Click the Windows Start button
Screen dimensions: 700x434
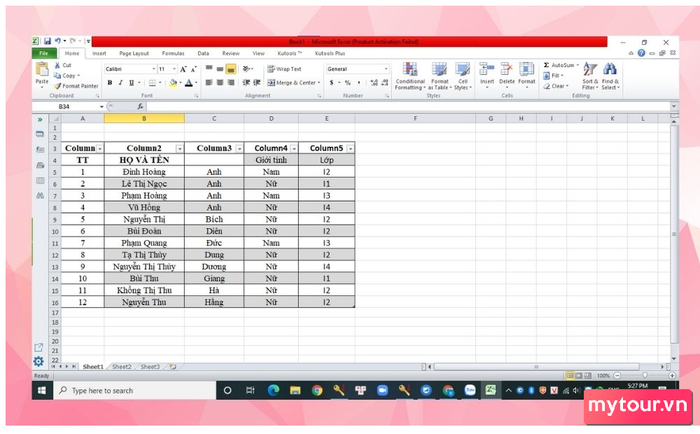(x=42, y=391)
